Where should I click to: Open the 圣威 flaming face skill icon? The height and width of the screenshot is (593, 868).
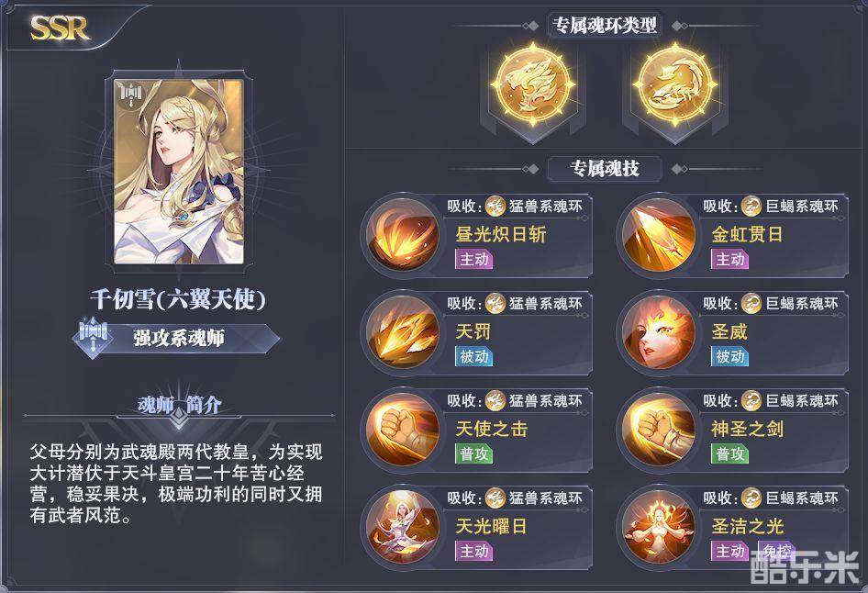[658, 332]
